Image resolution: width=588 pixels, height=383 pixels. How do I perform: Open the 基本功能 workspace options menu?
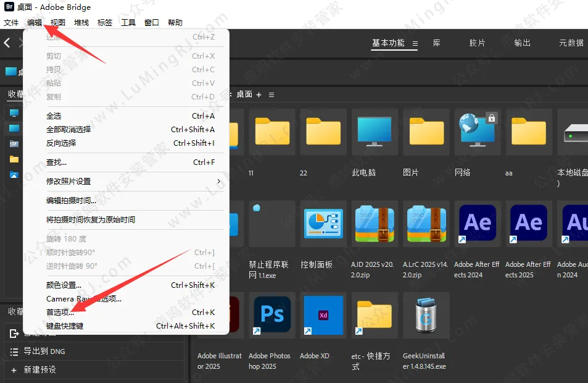pos(415,43)
